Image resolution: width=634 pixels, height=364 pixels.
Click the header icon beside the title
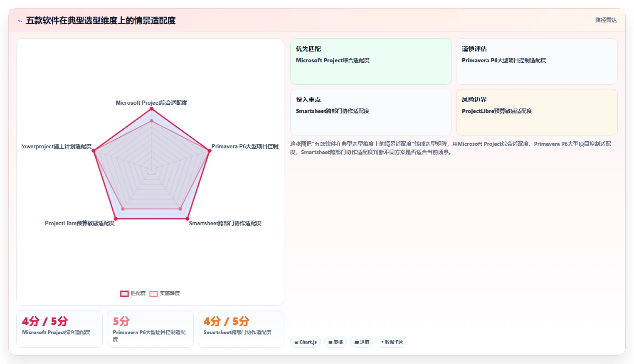point(20,21)
